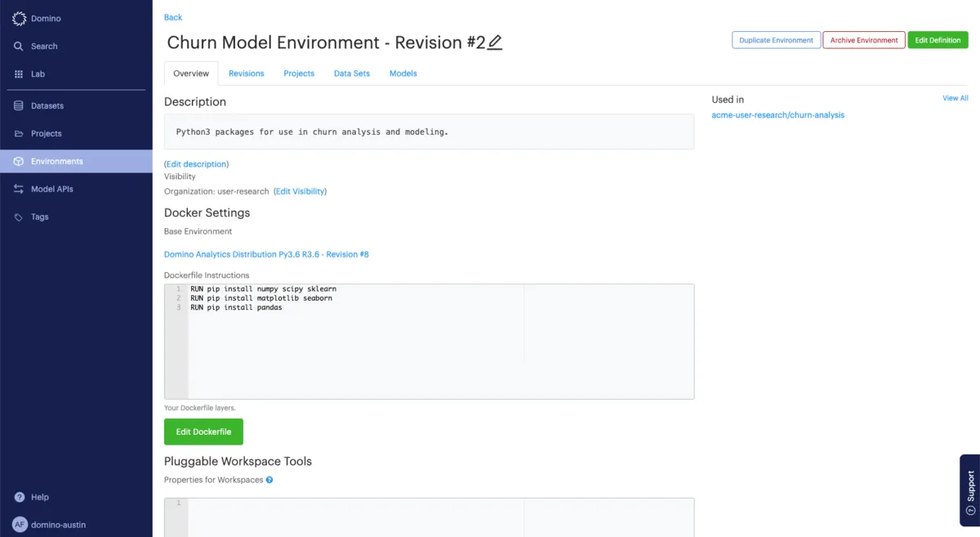This screenshot has width=980, height=537.
Task: Click the Archive Environment button
Action: pyautogui.click(x=863, y=40)
